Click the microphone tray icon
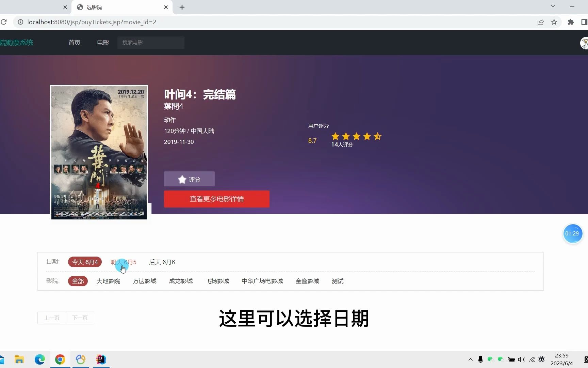The width and height of the screenshot is (588, 368). point(480,359)
